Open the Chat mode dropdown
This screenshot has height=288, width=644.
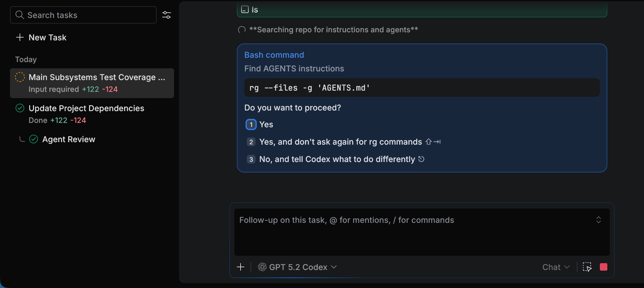(555, 267)
